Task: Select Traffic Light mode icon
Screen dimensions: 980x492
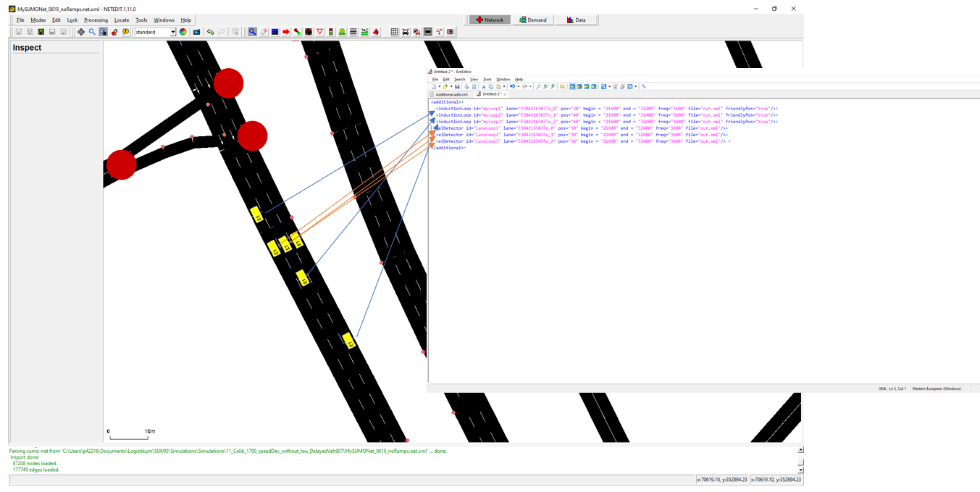Action: (331, 32)
